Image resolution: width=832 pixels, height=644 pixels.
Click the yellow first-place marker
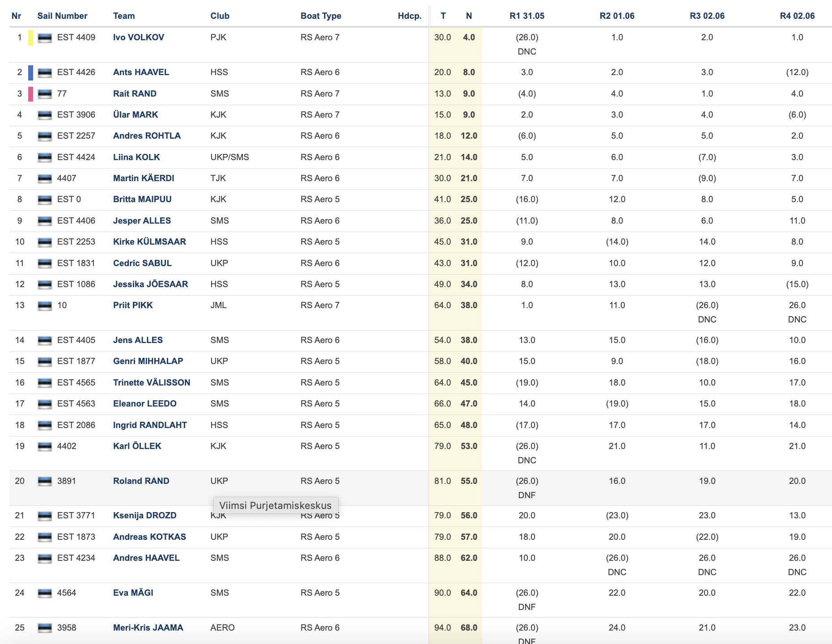(x=30, y=38)
